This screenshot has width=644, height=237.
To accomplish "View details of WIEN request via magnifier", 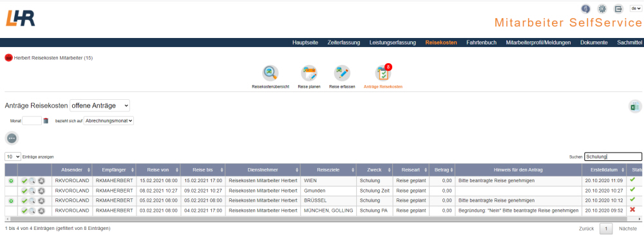I will click(x=32, y=180).
